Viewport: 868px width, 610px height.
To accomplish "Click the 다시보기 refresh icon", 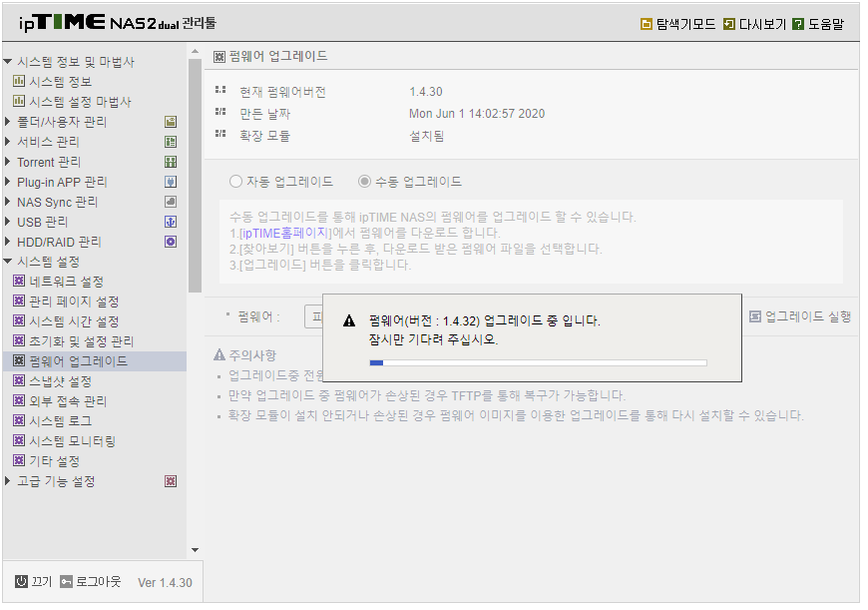I will 729,24.
